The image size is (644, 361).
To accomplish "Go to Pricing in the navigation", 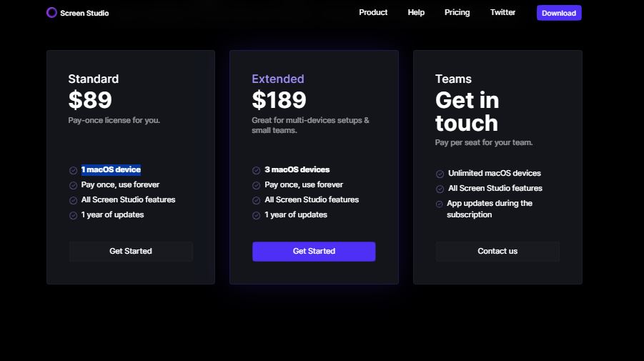I will pos(457,13).
